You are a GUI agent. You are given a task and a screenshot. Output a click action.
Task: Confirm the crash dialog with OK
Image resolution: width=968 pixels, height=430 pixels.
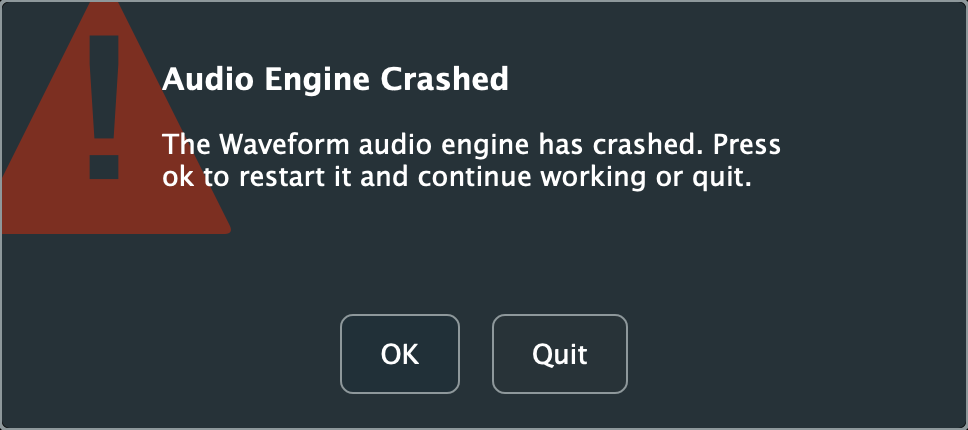point(400,354)
